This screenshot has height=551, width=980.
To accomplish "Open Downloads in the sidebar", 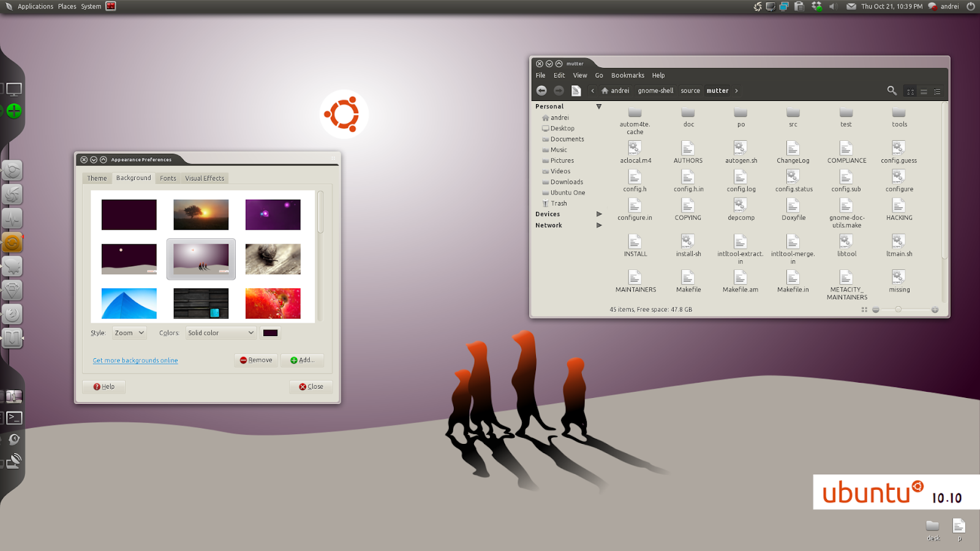I will [x=567, y=182].
